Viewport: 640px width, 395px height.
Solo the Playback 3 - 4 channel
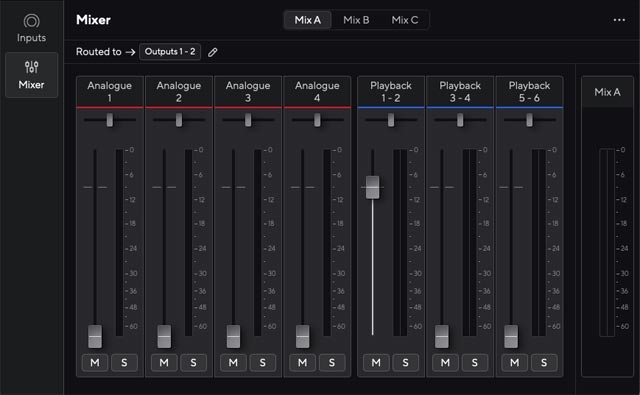(x=475, y=362)
